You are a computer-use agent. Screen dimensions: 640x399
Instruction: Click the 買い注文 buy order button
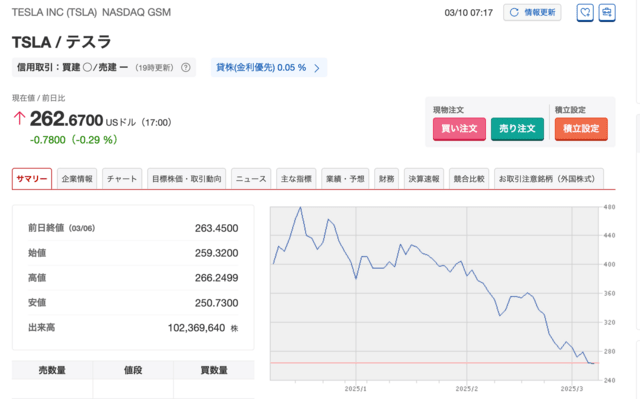pos(459,129)
